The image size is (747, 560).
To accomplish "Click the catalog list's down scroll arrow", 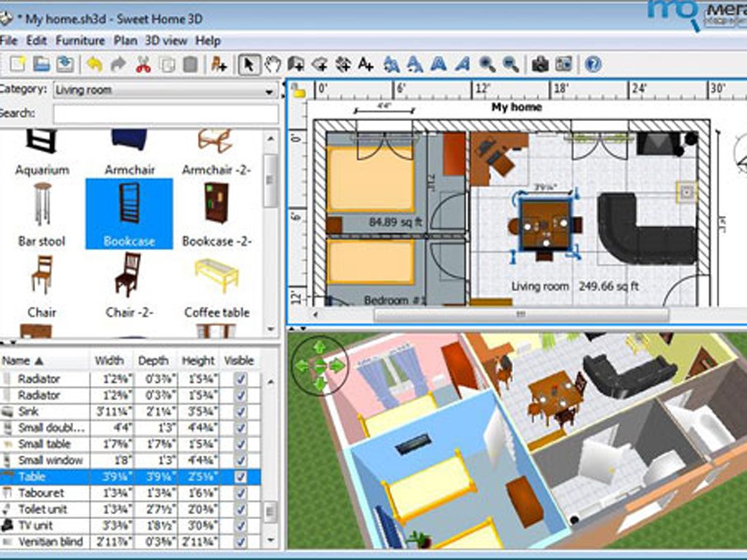I will coord(271,330).
